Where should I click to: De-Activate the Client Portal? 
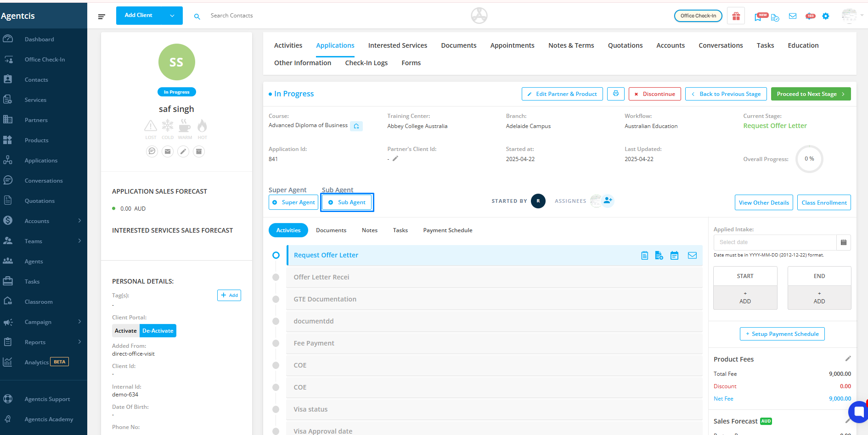point(158,331)
